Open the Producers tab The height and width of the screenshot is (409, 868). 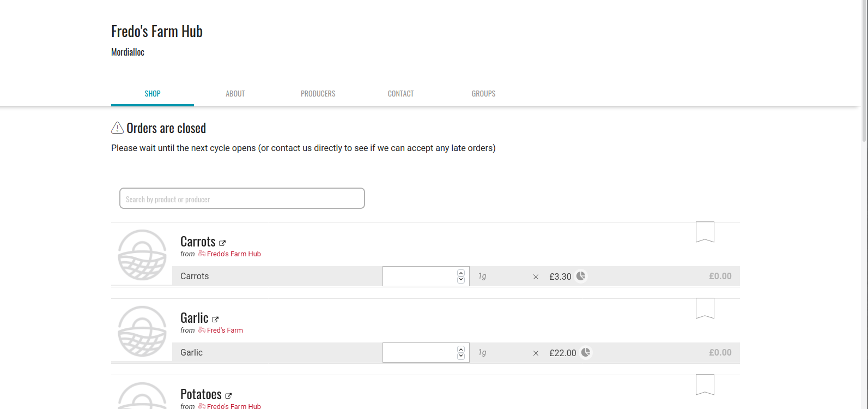coord(318,94)
